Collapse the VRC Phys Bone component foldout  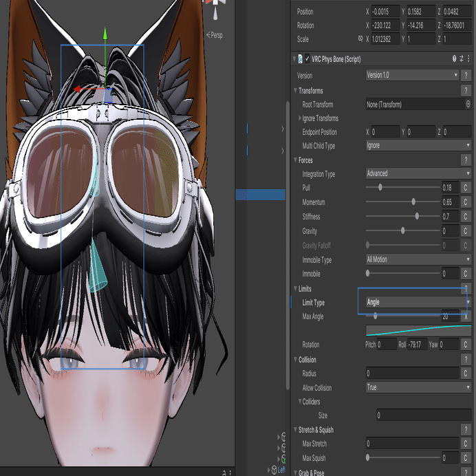[294, 58]
